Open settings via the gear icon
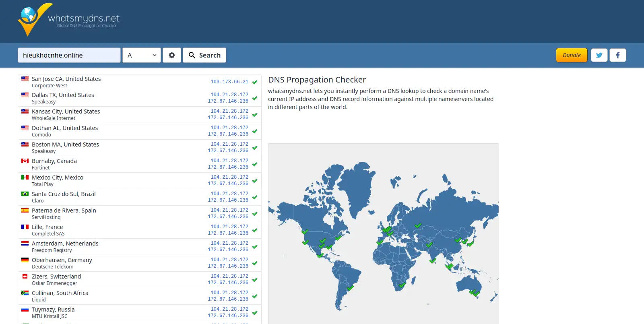The height and width of the screenshot is (324, 644). [x=172, y=55]
